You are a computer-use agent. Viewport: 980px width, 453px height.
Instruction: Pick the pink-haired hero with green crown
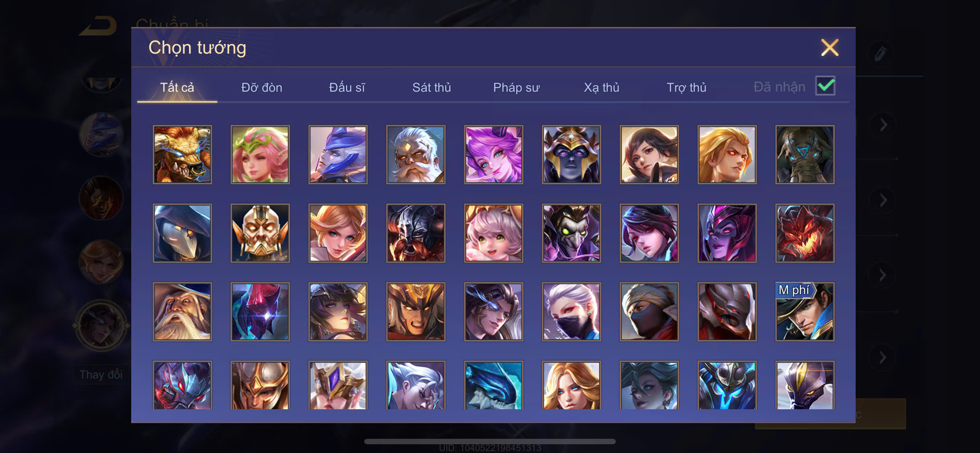pos(260,155)
